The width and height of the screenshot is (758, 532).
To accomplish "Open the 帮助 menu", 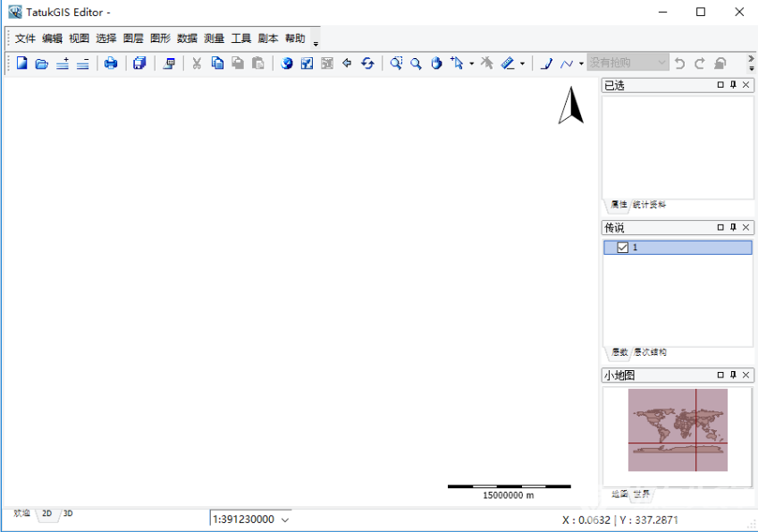I will pyautogui.click(x=295, y=38).
